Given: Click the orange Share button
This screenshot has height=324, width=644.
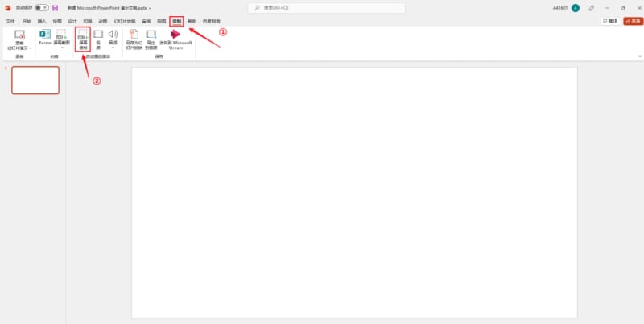Looking at the screenshot, I should (633, 21).
